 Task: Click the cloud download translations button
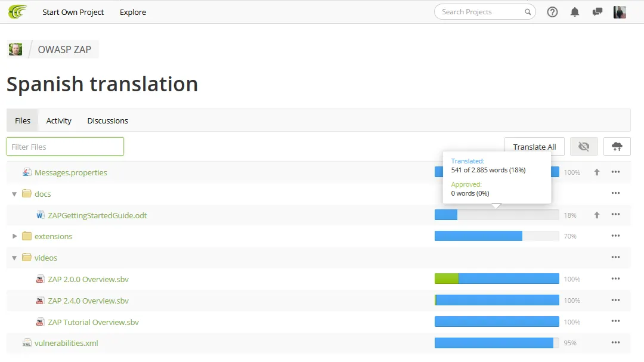click(617, 146)
